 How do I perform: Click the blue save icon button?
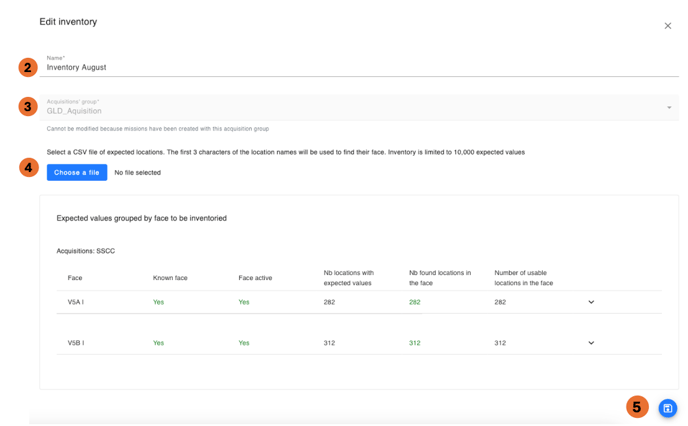[668, 408]
